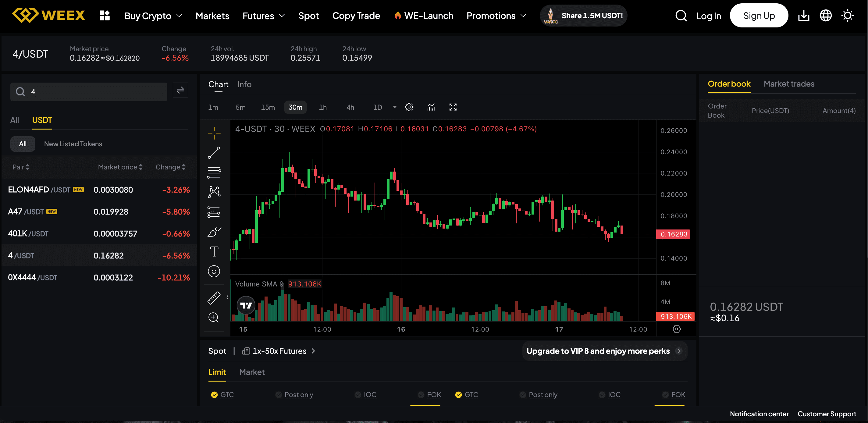Click the 0.16283 price label on axis
The image size is (868, 423).
(x=673, y=234)
